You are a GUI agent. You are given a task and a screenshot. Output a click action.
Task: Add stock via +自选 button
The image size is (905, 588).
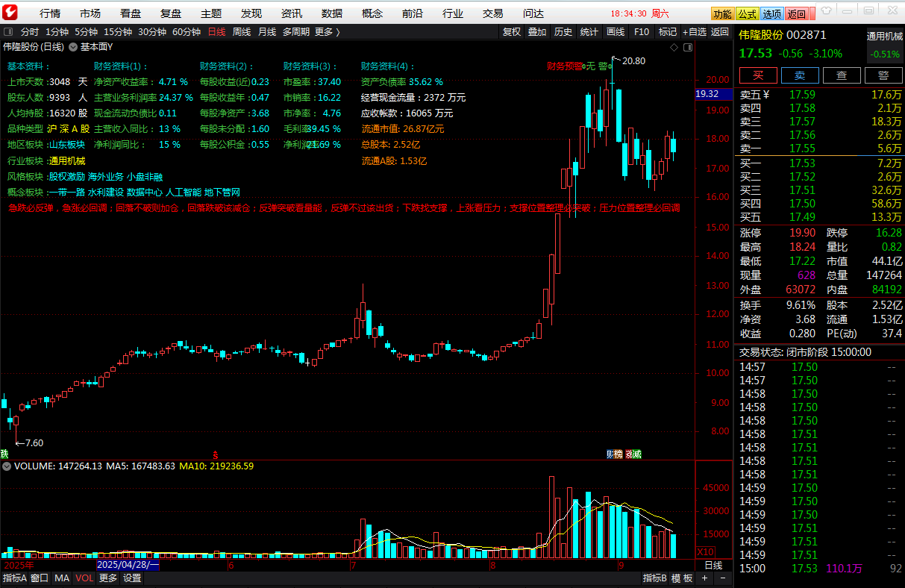693,32
